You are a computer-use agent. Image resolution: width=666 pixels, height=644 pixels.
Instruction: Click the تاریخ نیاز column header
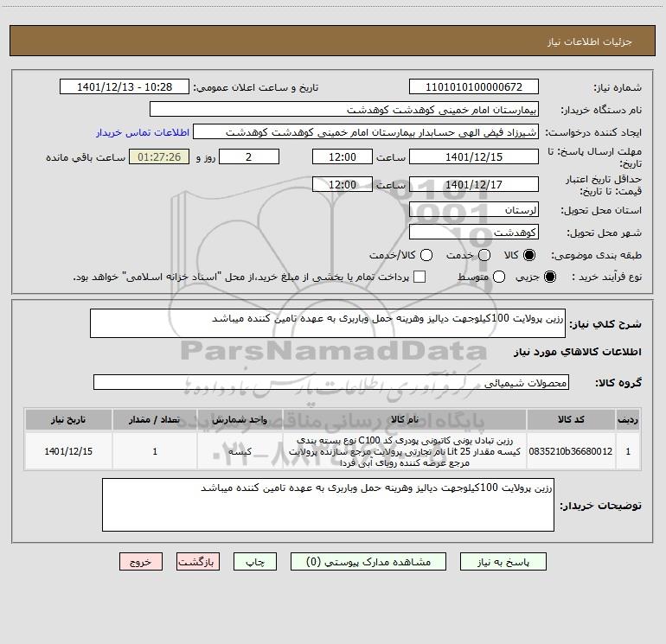click(68, 419)
